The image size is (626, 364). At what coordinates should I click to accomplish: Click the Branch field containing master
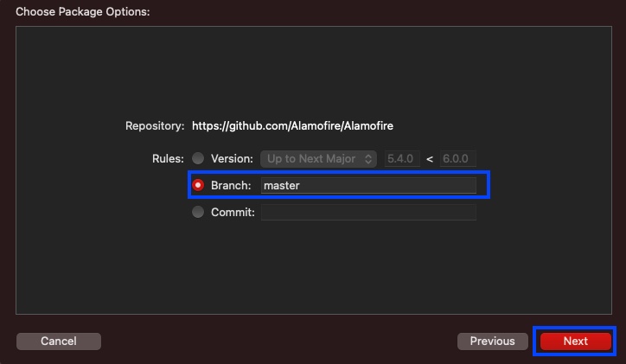(x=368, y=186)
